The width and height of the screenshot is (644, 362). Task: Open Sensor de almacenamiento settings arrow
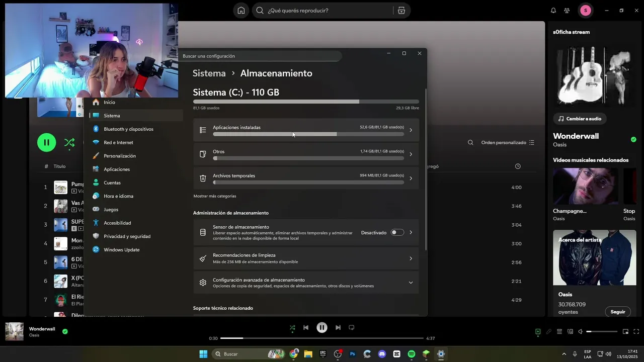411,232
